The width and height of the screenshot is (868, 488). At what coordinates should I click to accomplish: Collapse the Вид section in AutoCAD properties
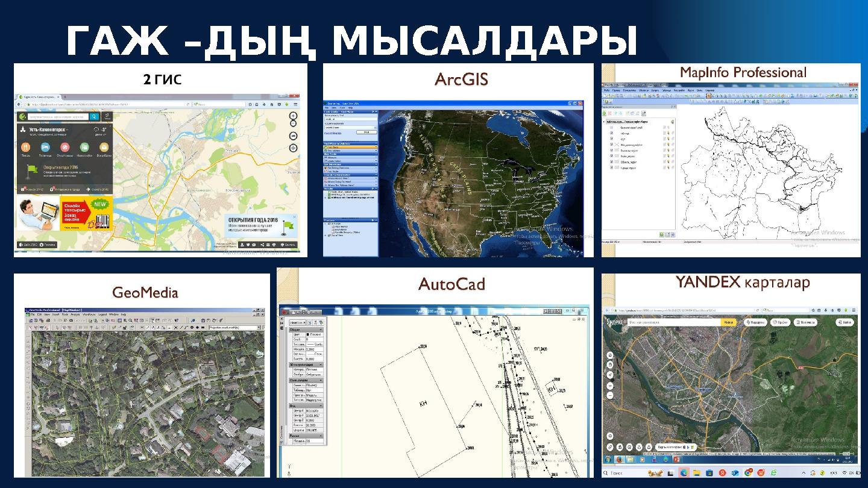(x=321, y=405)
